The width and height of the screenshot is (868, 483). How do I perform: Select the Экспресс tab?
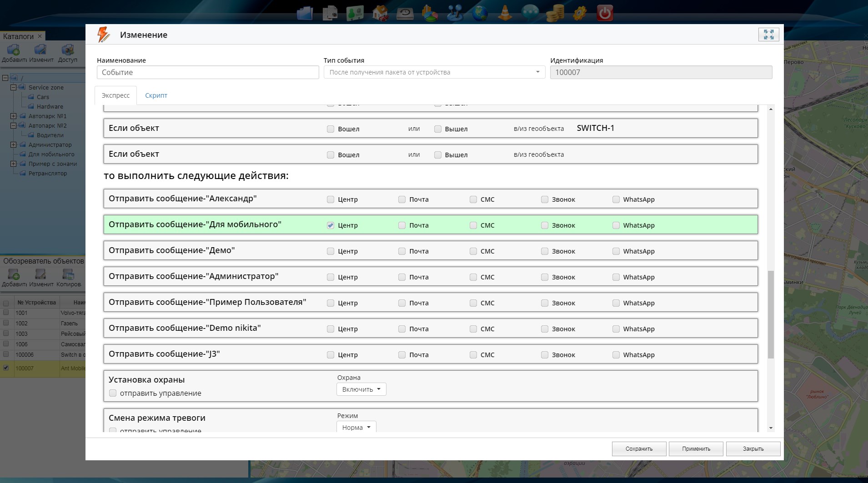pyautogui.click(x=115, y=95)
